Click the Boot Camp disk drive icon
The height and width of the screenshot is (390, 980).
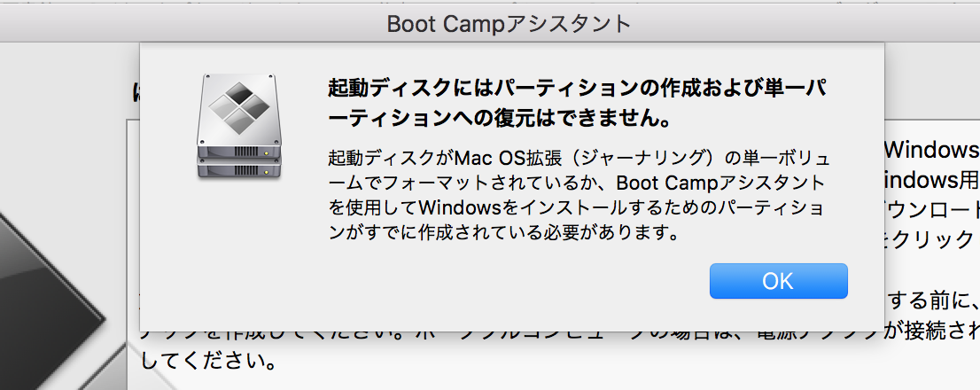pos(239,128)
